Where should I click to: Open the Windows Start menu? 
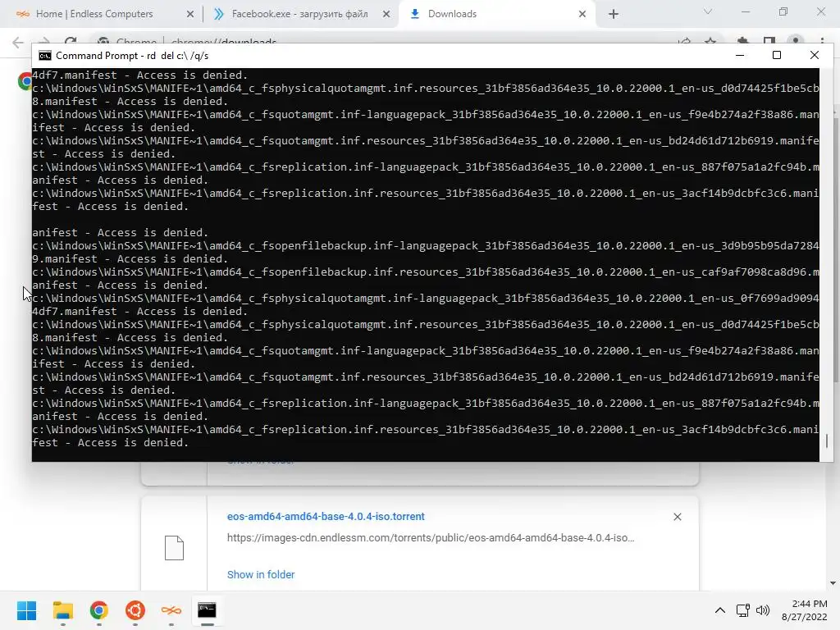[x=27, y=610]
